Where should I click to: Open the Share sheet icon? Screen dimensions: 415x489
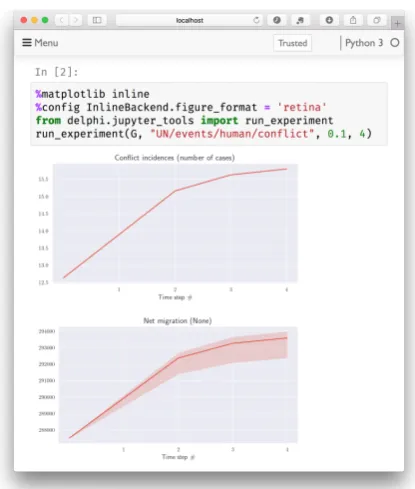coord(353,20)
